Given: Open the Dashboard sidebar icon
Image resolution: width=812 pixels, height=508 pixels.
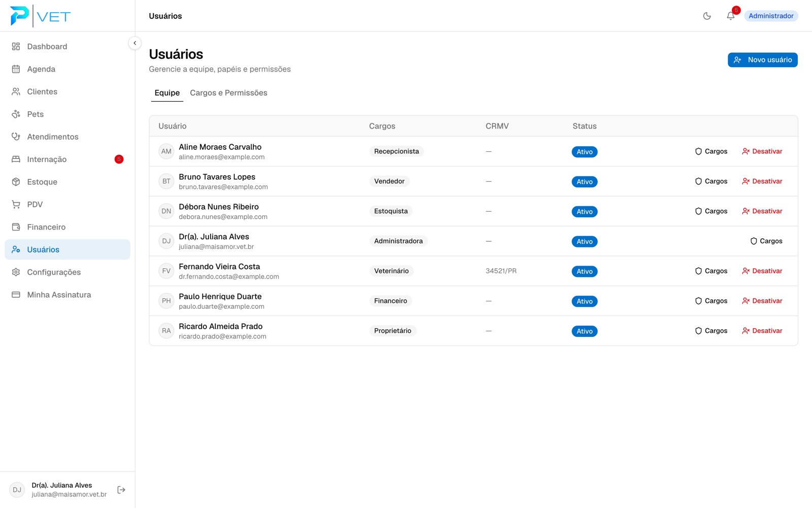Looking at the screenshot, I should pos(16,46).
